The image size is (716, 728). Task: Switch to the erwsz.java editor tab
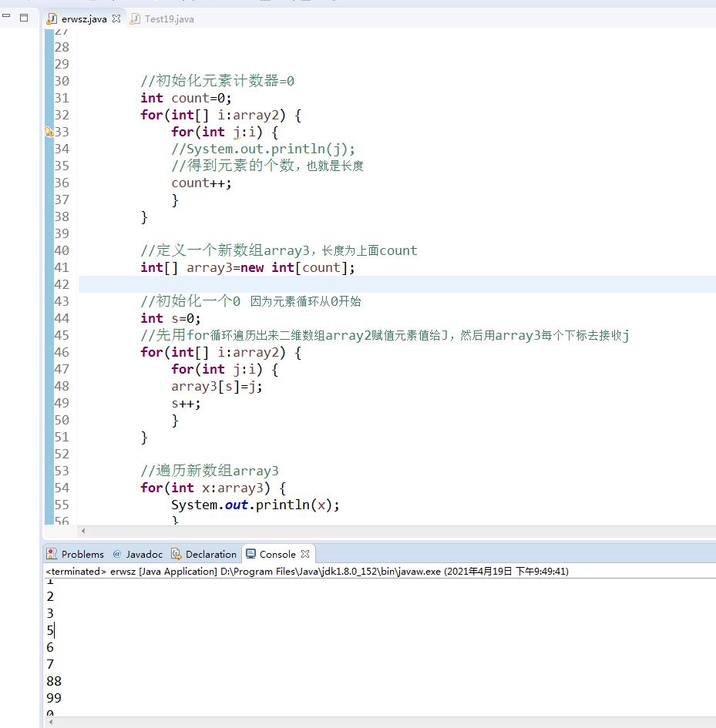[84, 19]
